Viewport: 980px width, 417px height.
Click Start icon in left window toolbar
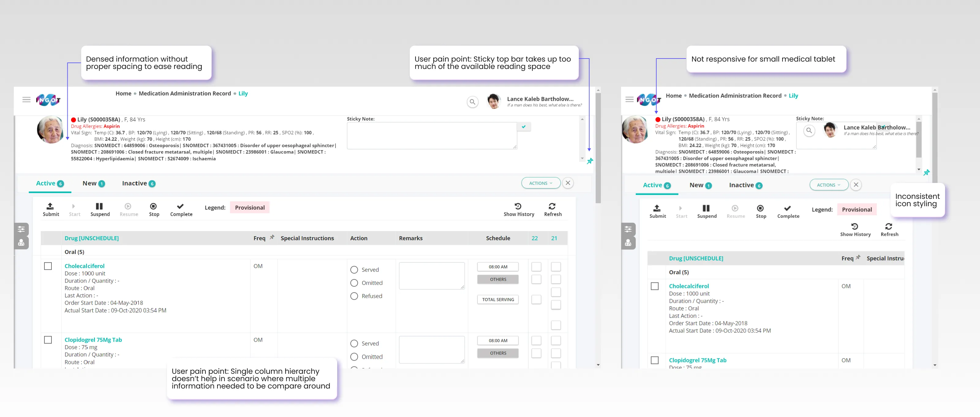coord(74,206)
